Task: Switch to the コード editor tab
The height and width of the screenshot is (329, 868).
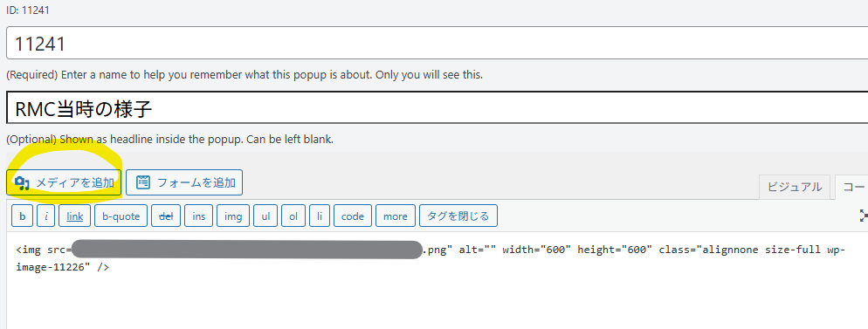Action: (x=852, y=187)
